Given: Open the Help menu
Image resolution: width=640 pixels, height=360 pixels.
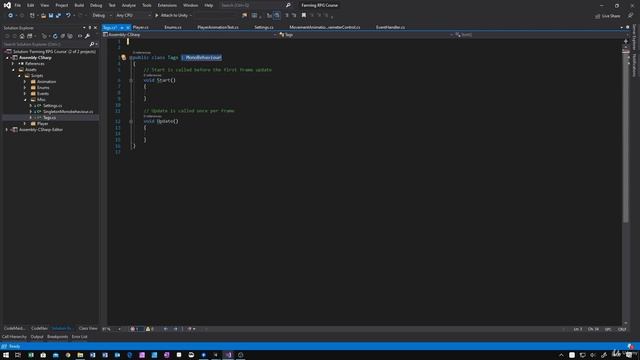Looking at the screenshot, I should tap(209, 5).
